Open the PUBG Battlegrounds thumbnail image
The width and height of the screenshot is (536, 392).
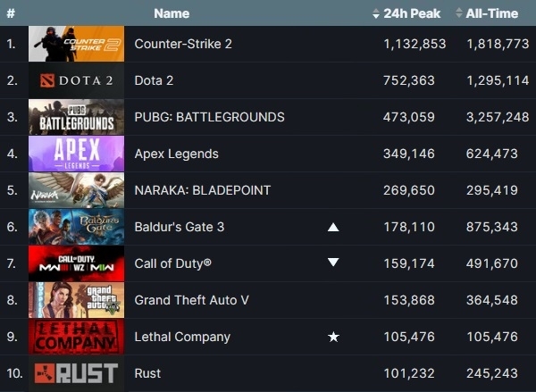click(76, 117)
